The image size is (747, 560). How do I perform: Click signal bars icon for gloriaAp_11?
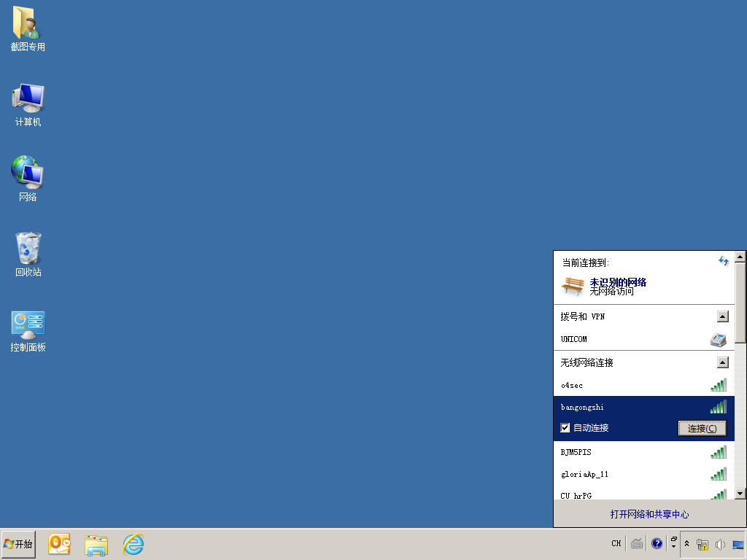pos(719,474)
